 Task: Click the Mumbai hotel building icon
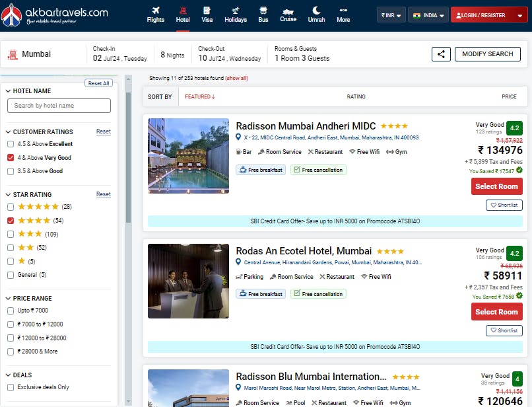tap(13, 54)
